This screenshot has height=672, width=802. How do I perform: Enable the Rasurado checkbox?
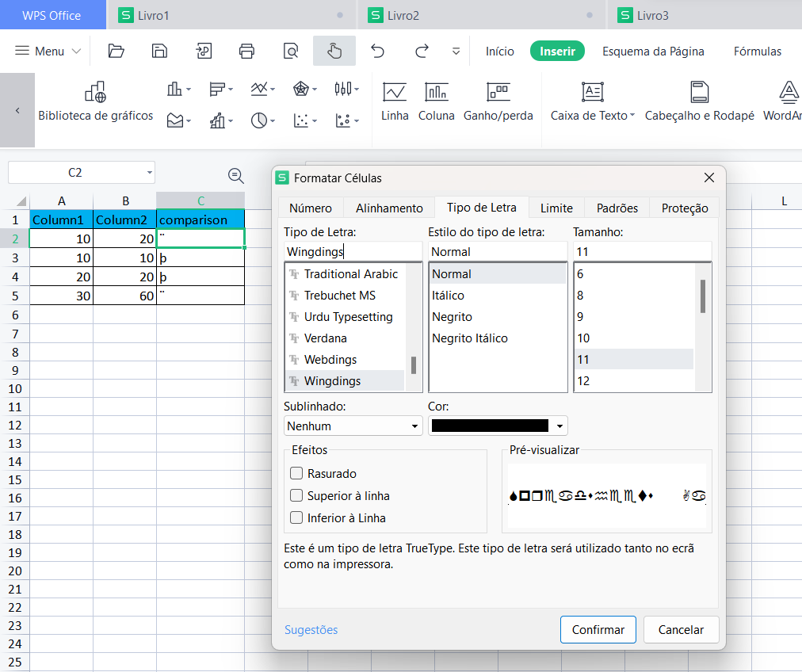click(297, 474)
